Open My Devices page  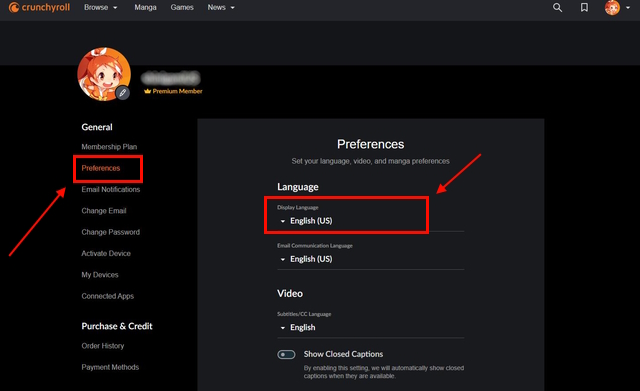pos(100,275)
